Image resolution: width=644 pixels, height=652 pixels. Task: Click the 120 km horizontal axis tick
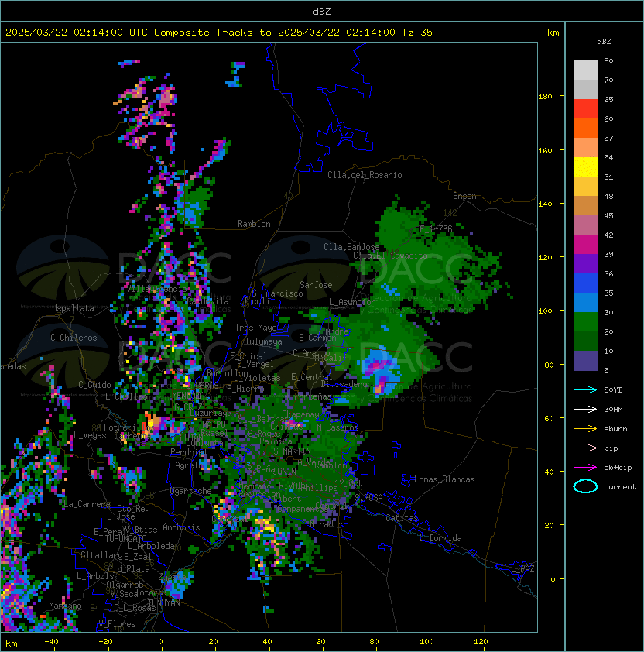pos(481,642)
